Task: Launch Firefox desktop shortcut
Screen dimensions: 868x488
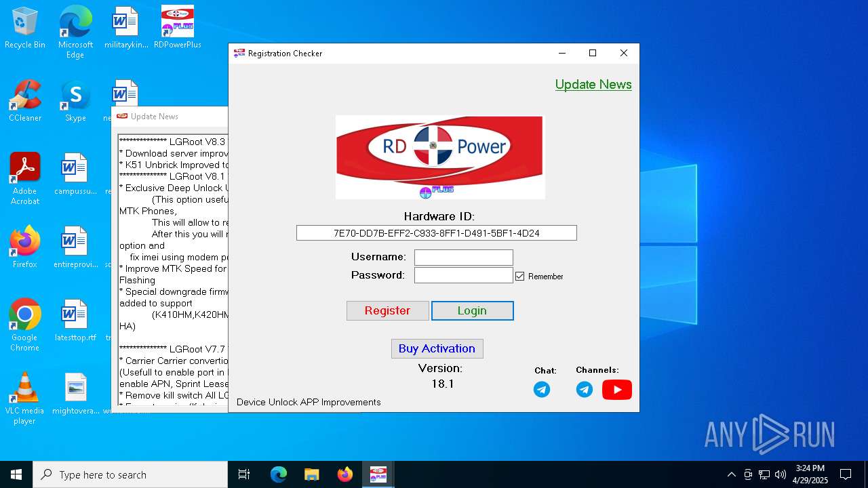Action: tap(25, 247)
